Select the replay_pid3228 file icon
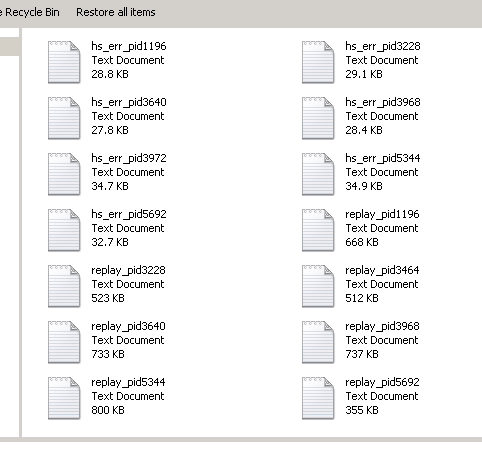 [64, 286]
